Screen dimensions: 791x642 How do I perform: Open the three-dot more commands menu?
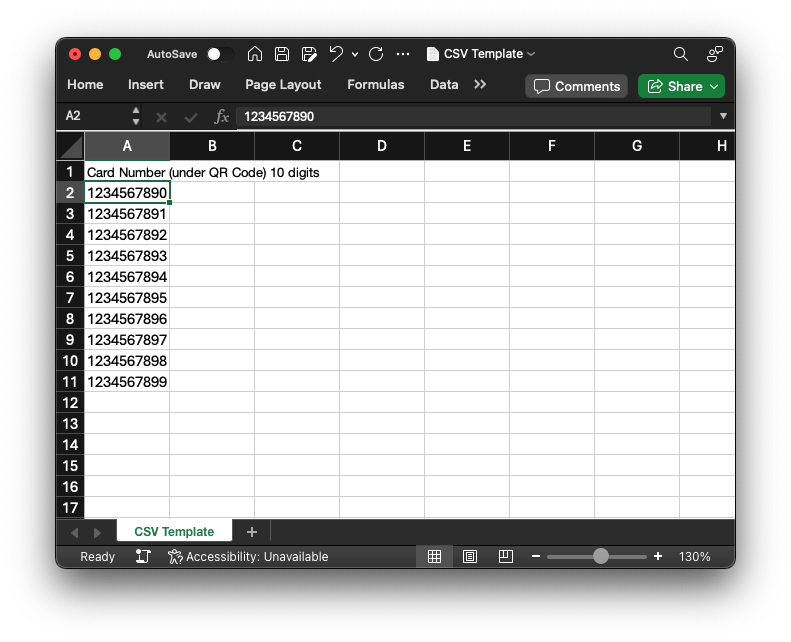pos(403,54)
